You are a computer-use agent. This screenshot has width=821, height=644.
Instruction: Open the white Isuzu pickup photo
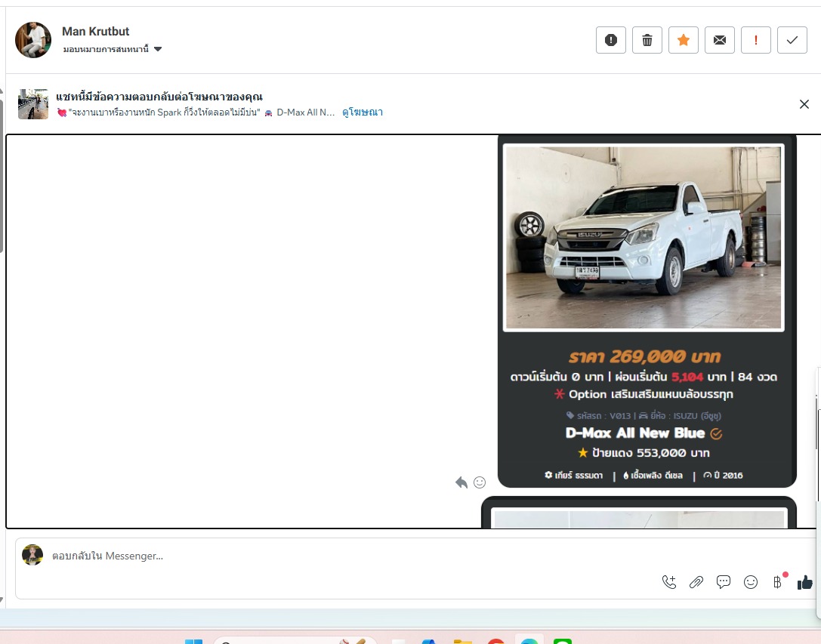(644, 238)
